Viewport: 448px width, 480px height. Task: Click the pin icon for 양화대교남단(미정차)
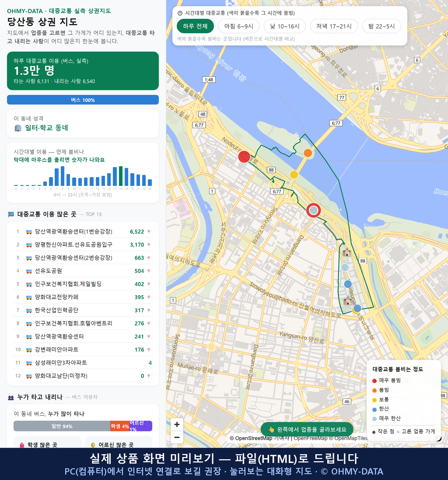[149, 376]
